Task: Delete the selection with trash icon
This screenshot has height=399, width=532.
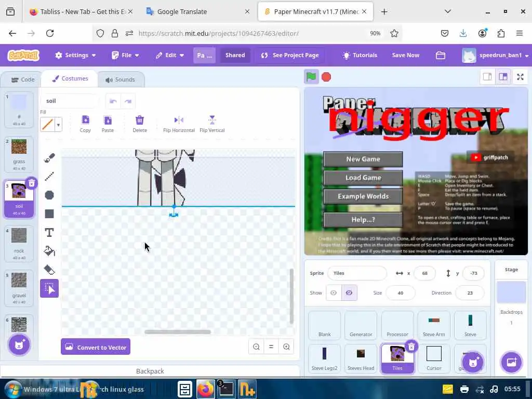Action: (139, 124)
